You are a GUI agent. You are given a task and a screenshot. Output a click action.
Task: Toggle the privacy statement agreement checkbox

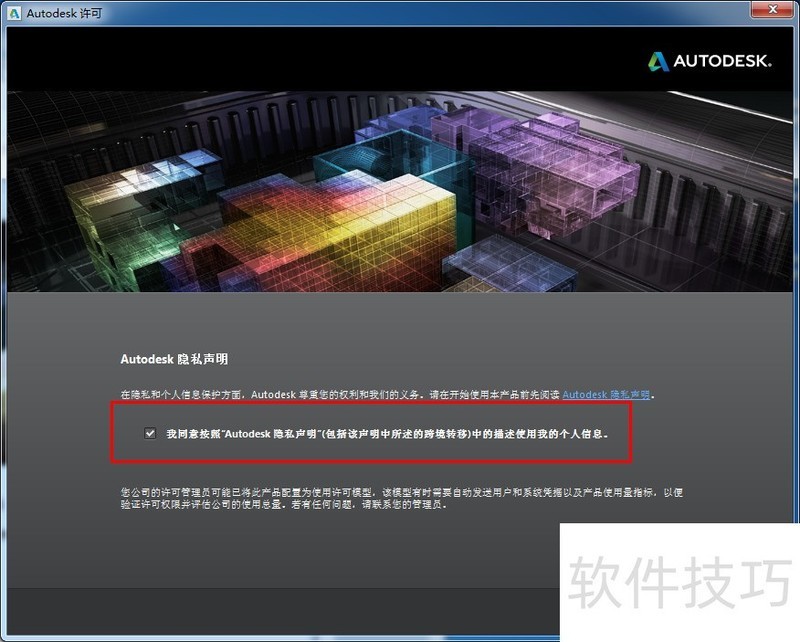pos(150,433)
